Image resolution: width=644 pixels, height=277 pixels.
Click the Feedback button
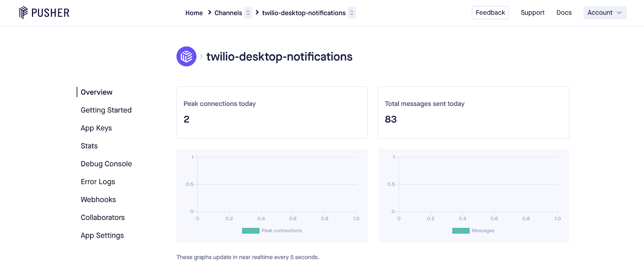click(x=490, y=12)
